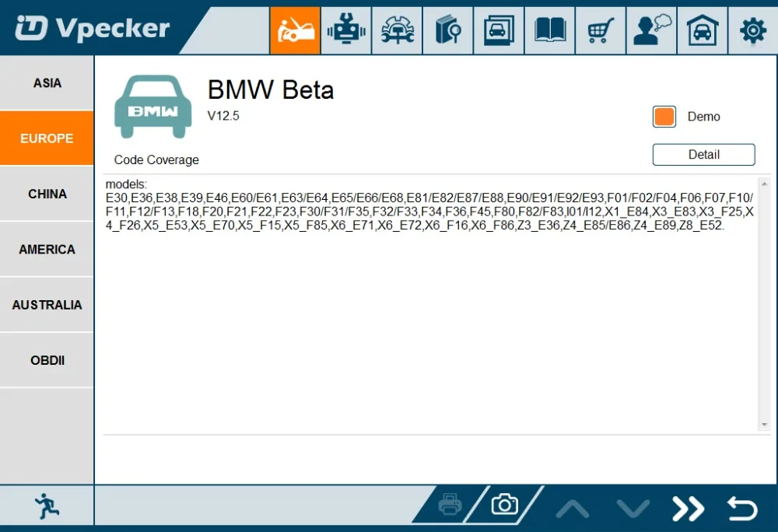778x532 pixels.
Task: Click the double-arrow forward icon
Action: [x=689, y=509]
